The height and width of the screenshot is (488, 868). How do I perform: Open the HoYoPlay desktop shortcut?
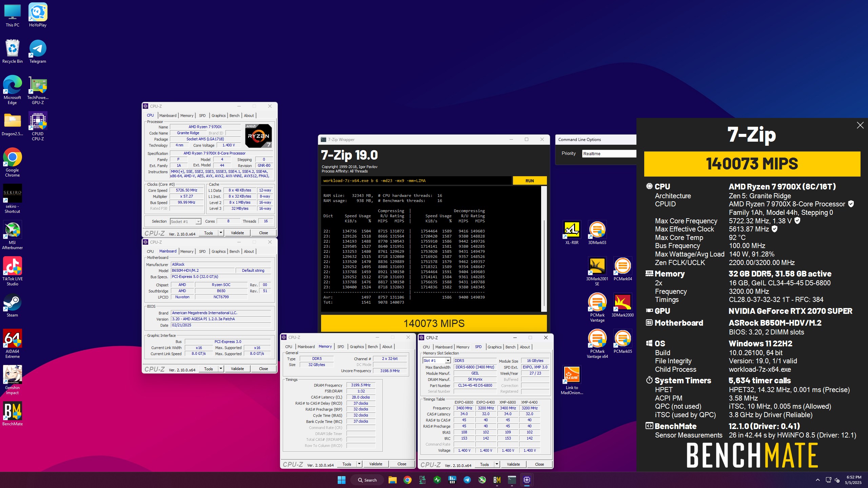38,15
